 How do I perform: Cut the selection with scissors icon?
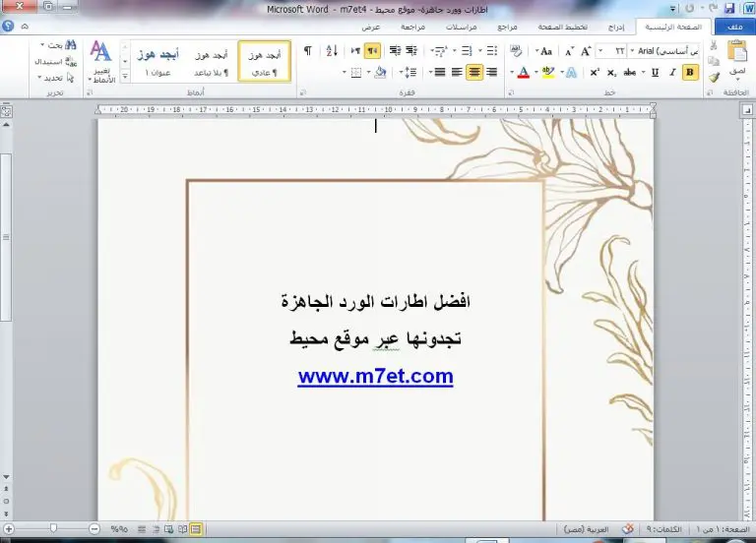tap(714, 46)
